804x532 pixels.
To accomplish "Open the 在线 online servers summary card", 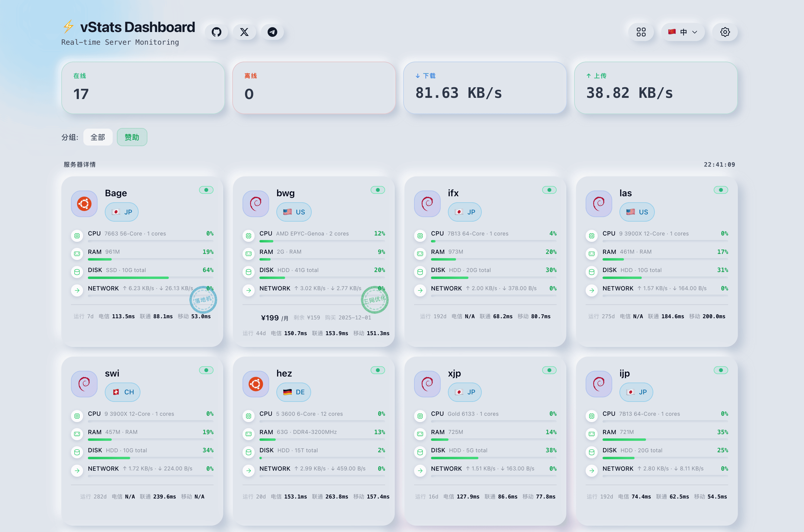I will tap(143, 88).
